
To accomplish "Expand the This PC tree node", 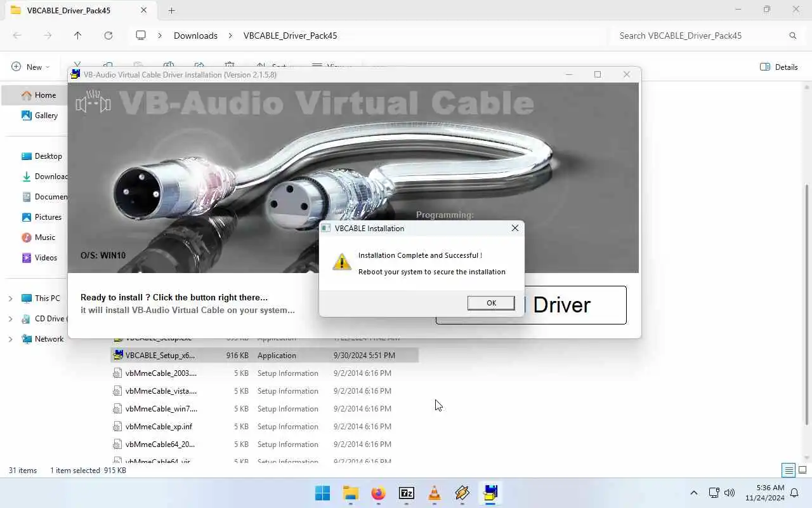I will (x=10, y=298).
